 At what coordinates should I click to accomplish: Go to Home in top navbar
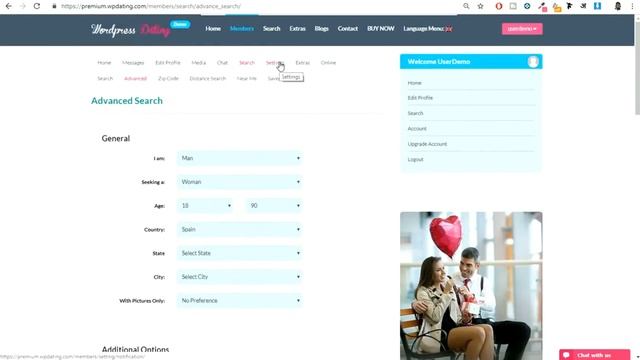coord(213,29)
